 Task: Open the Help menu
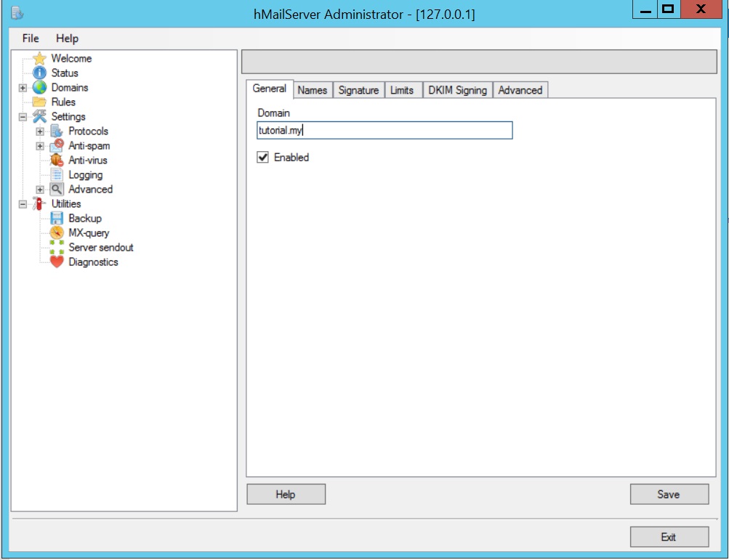pyautogui.click(x=68, y=38)
